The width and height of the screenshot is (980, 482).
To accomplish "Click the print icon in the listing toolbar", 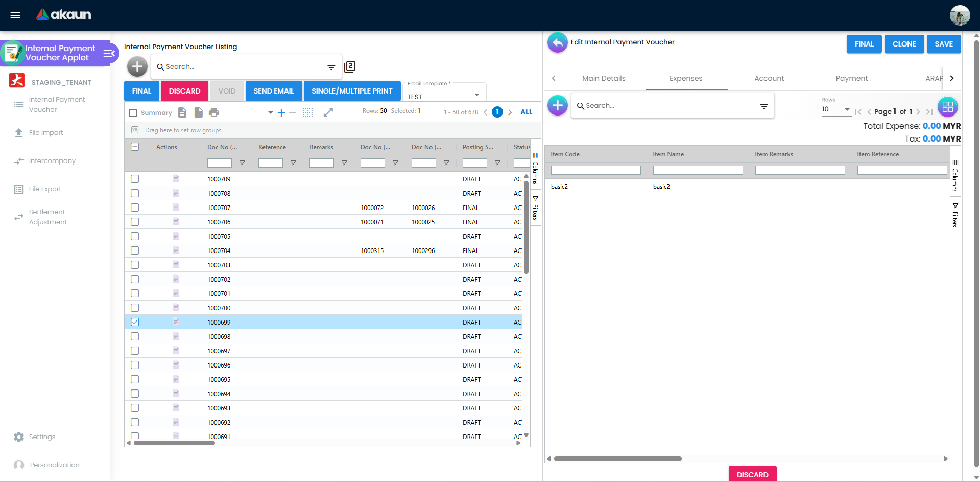I will tap(214, 112).
